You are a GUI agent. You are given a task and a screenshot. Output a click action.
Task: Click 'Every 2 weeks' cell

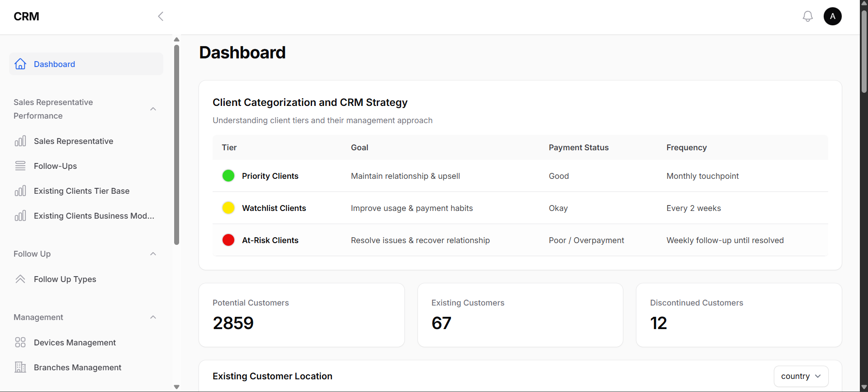coord(693,208)
